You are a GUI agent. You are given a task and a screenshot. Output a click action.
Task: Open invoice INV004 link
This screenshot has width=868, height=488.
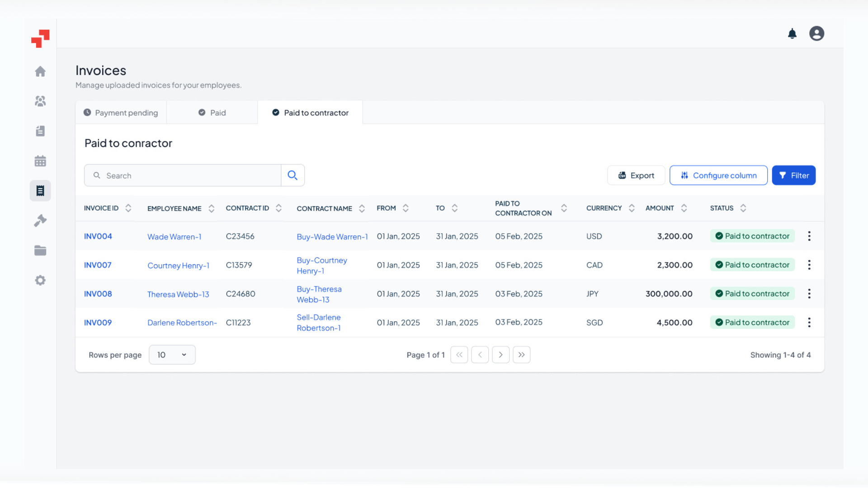pos(98,236)
